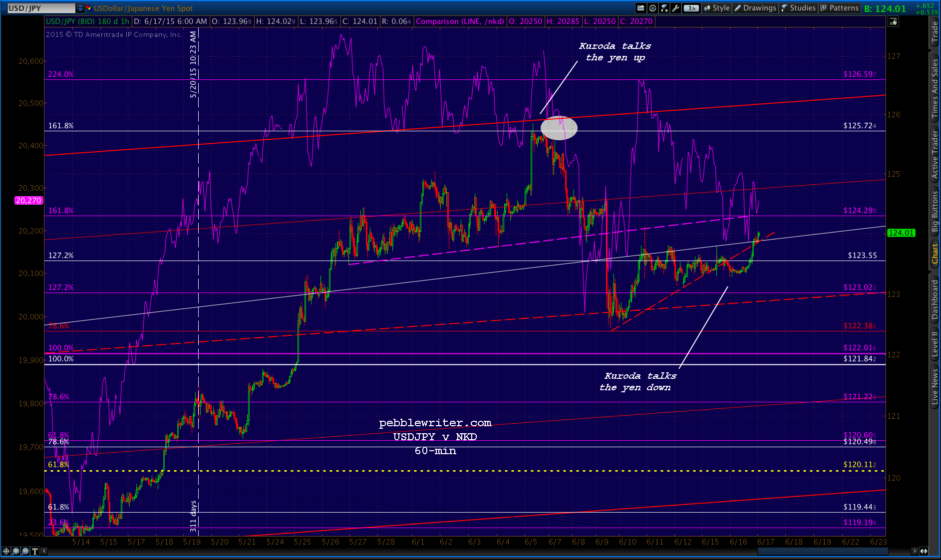Open the Style menu
The height and width of the screenshot is (560, 941).
pos(717,8)
